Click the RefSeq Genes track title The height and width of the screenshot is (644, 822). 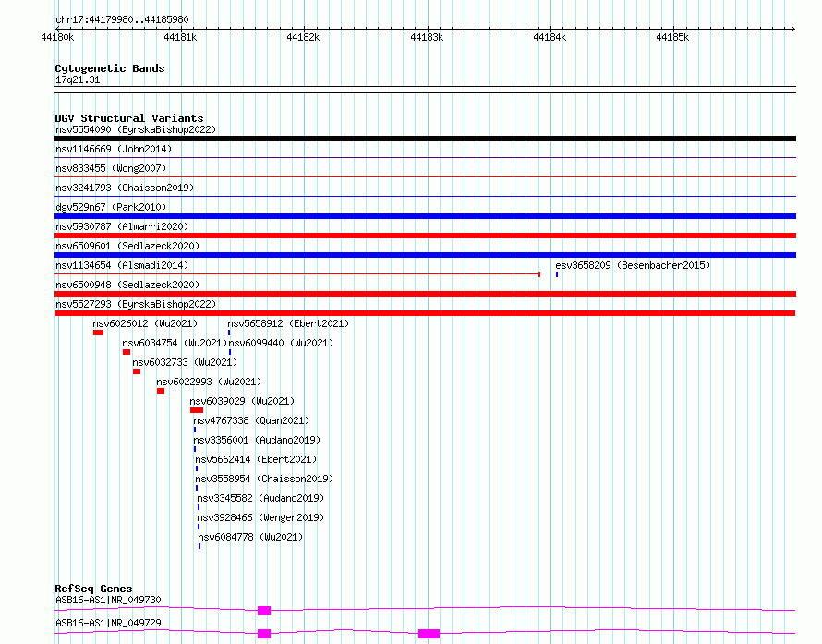click(x=93, y=589)
